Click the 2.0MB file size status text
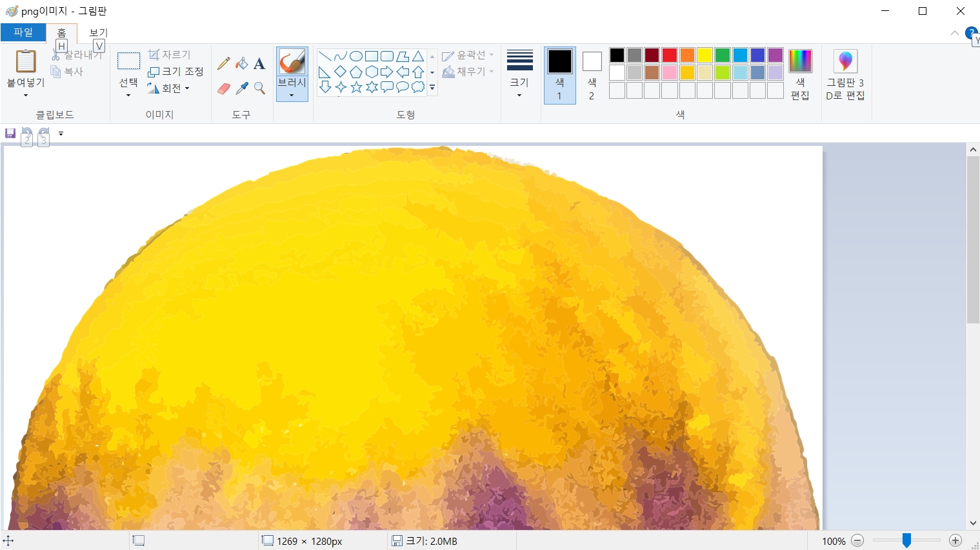This screenshot has height=550, width=980. [x=432, y=541]
